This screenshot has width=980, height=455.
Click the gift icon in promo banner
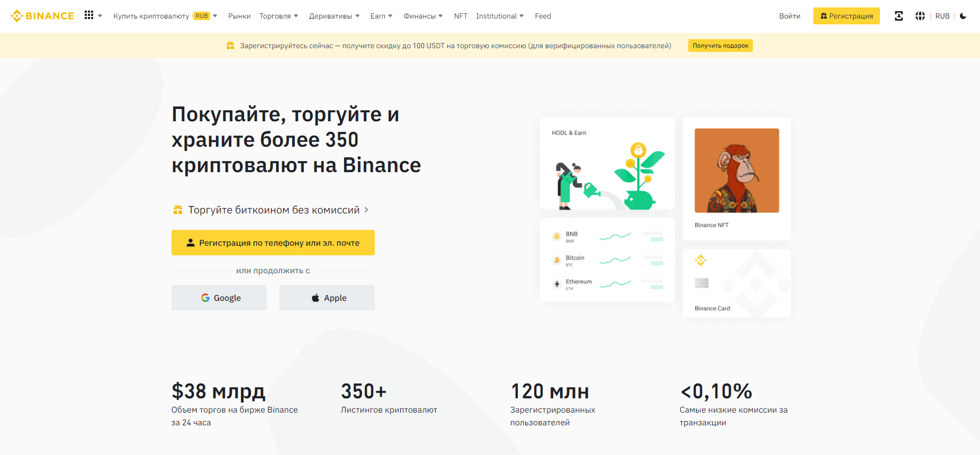coord(230,46)
